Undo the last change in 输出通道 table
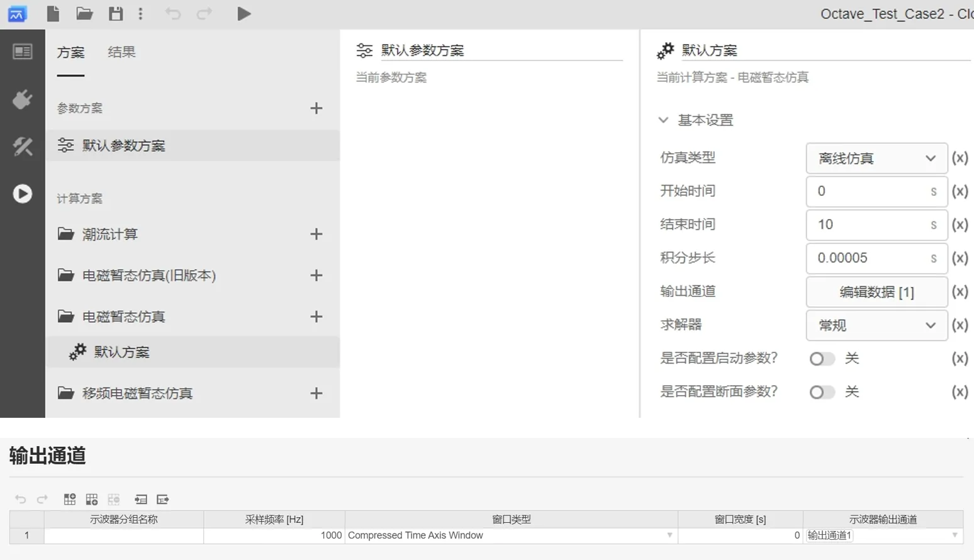974x560 pixels. (21, 499)
